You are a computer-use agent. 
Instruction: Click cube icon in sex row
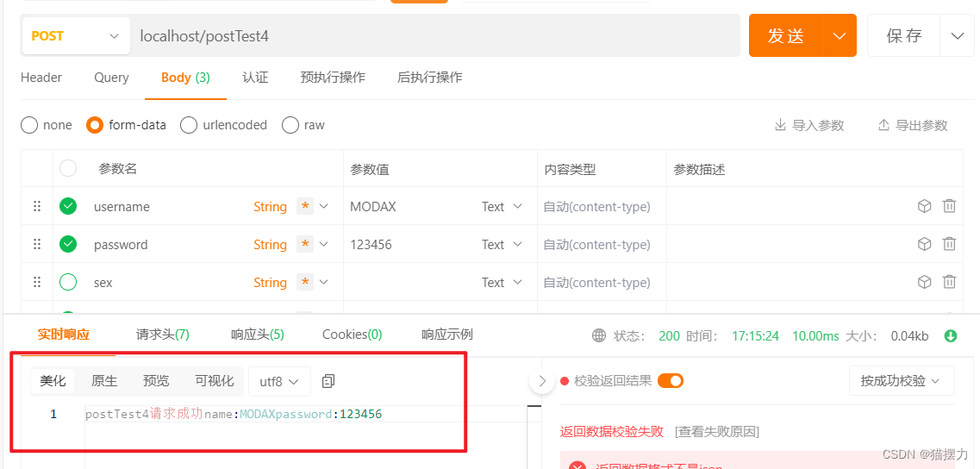[924, 283]
